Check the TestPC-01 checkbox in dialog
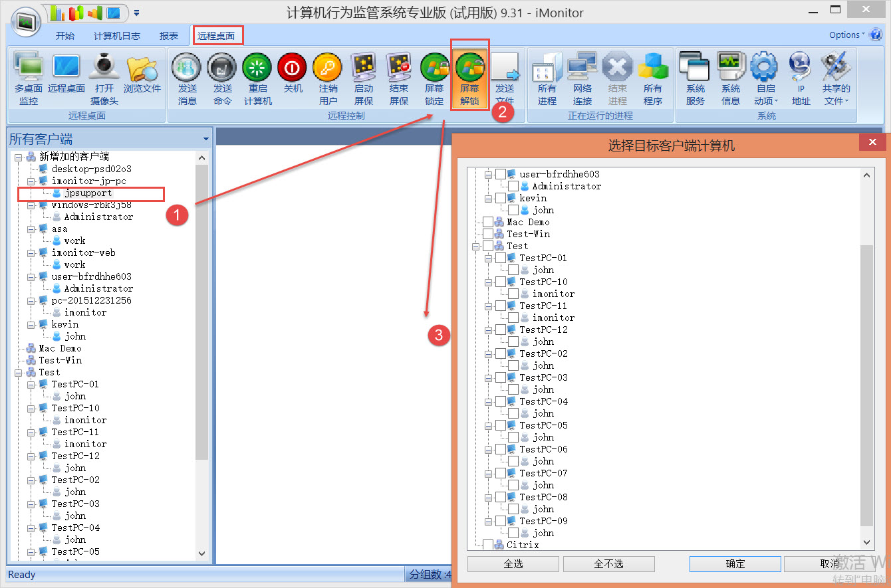This screenshot has width=891, height=588. tap(501, 258)
